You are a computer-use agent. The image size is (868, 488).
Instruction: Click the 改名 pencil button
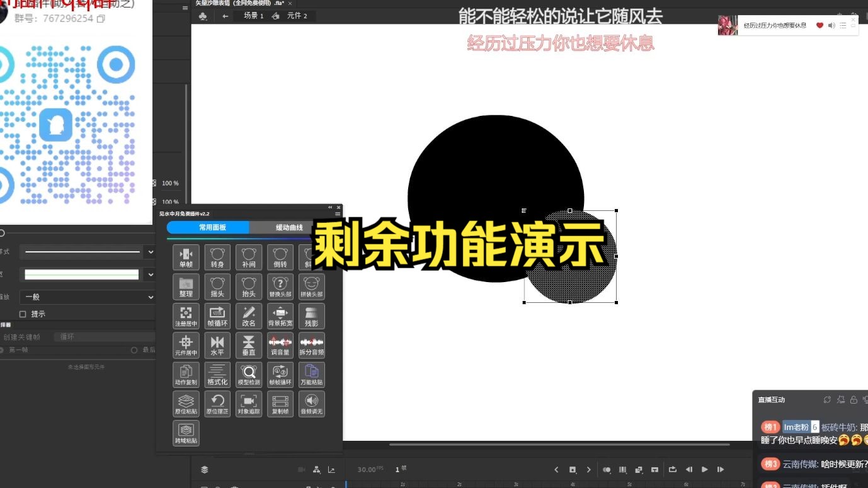coord(249,316)
